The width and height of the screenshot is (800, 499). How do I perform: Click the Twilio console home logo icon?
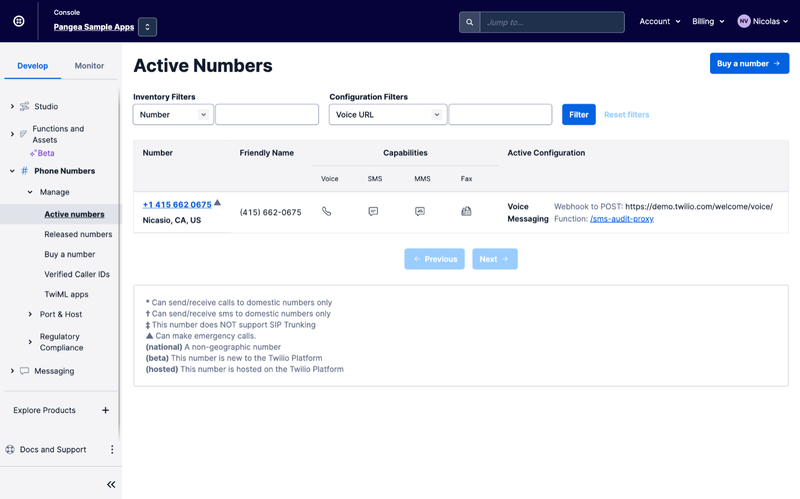[x=18, y=21]
